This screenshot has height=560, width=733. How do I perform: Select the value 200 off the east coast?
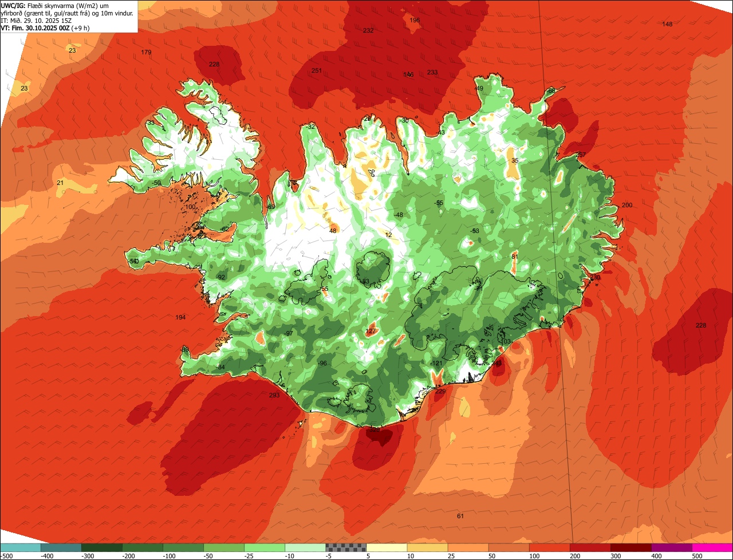[x=627, y=205]
